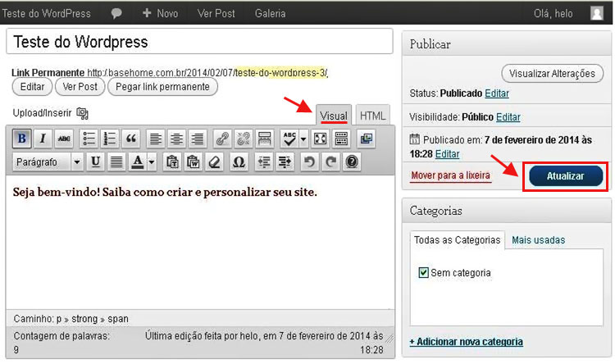Open the Olá, helo account menu
Screen dimensions: 615x364
click(553, 13)
